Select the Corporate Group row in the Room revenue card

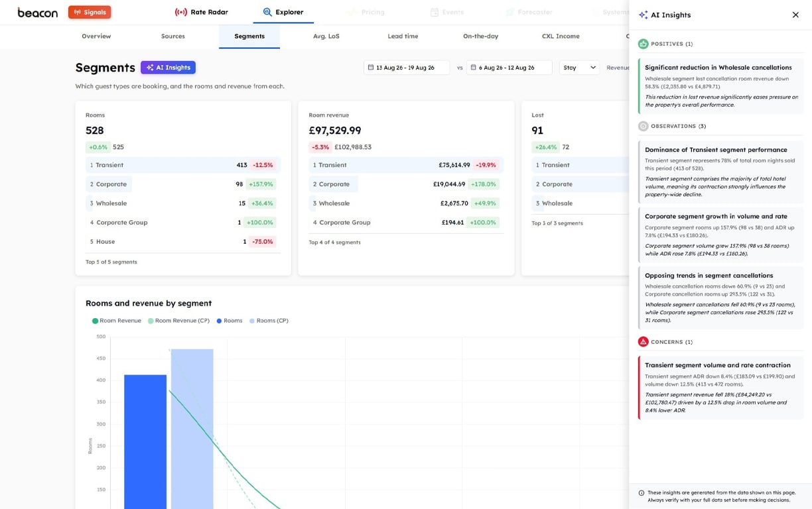pyautogui.click(x=406, y=223)
